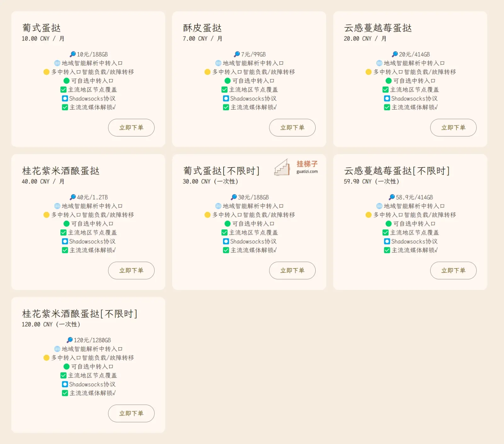Order the 桂花紫米酒酿蛋挞[不限时] 120 CNY plan
Screen dimensions: 504x444
[x=131, y=413]
